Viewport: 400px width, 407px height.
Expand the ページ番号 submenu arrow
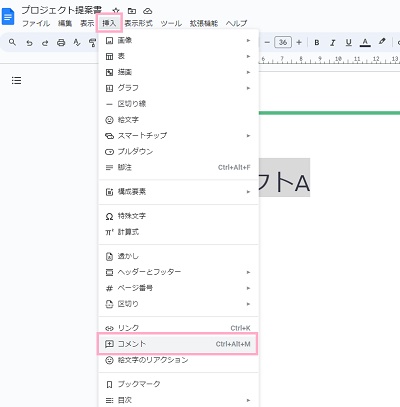pos(248,288)
